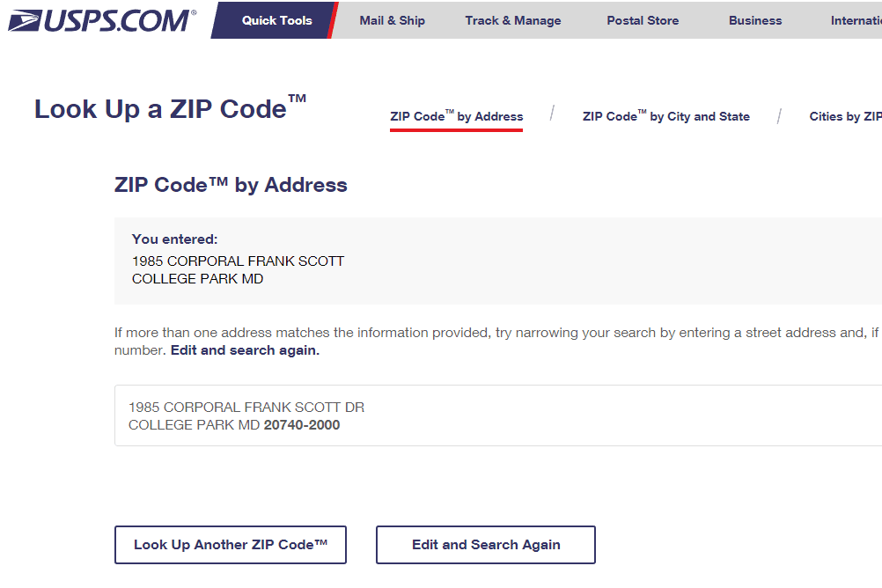The height and width of the screenshot is (588, 882).
Task: Click the 20740-2000 ZIP code text
Action: [302, 425]
